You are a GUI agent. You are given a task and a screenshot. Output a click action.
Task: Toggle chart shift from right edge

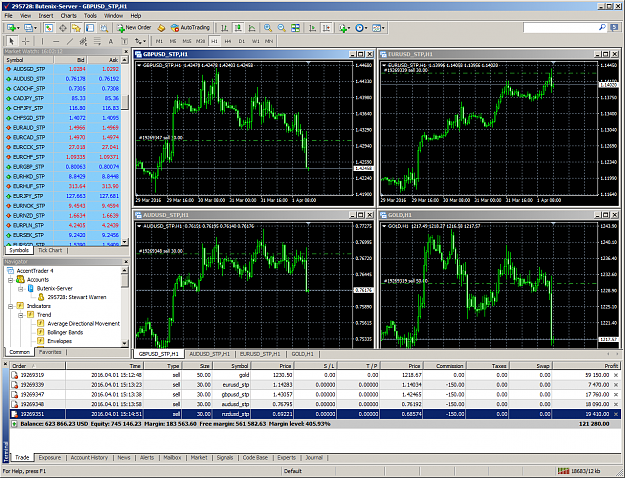(326, 28)
